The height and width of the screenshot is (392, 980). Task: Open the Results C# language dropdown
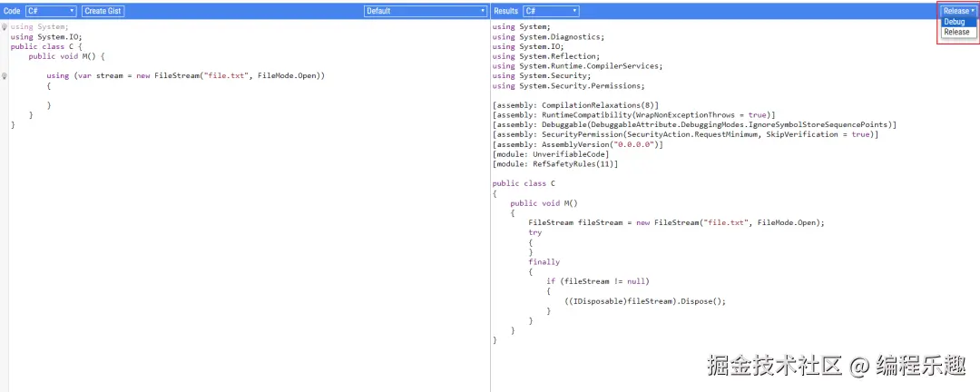click(x=551, y=11)
